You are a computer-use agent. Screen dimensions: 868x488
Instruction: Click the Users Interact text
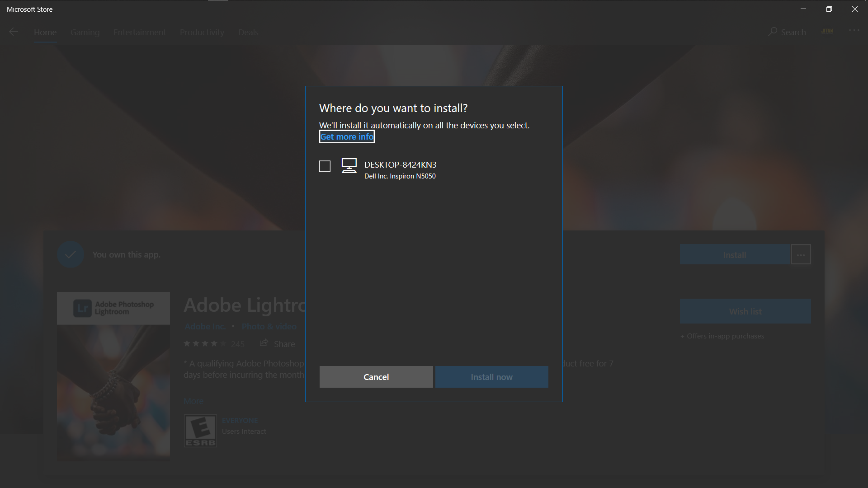244,432
